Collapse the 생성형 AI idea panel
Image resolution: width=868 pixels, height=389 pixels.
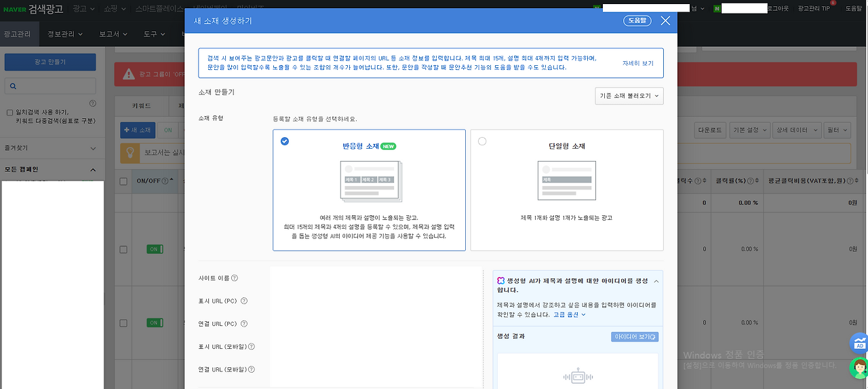(656, 280)
